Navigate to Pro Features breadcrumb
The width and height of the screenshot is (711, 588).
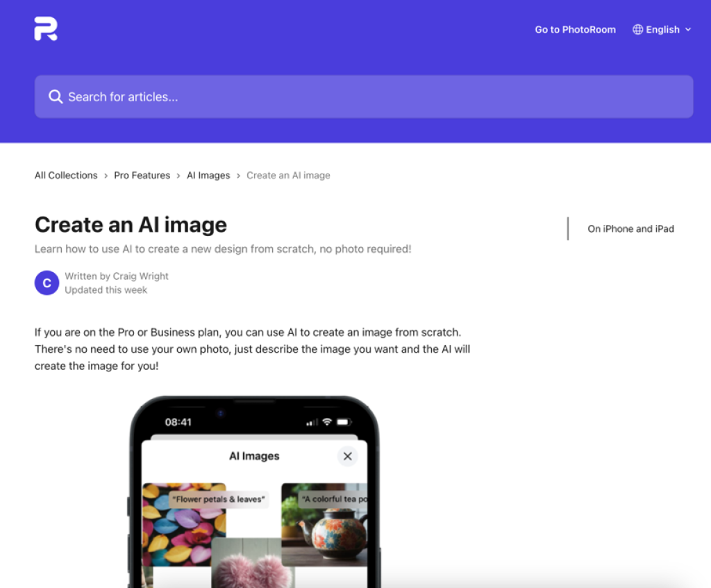142,176
